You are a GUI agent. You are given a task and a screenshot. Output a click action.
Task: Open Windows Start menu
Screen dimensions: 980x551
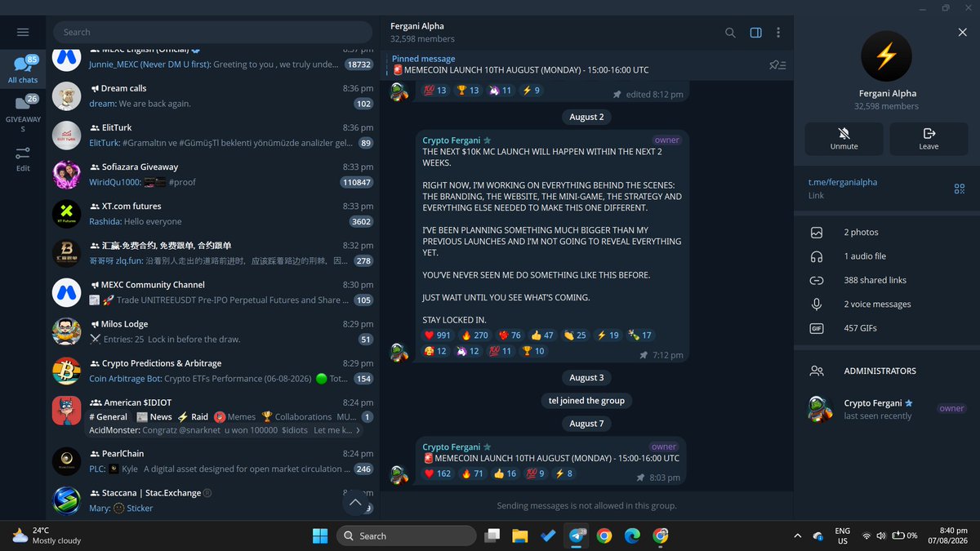(319, 535)
